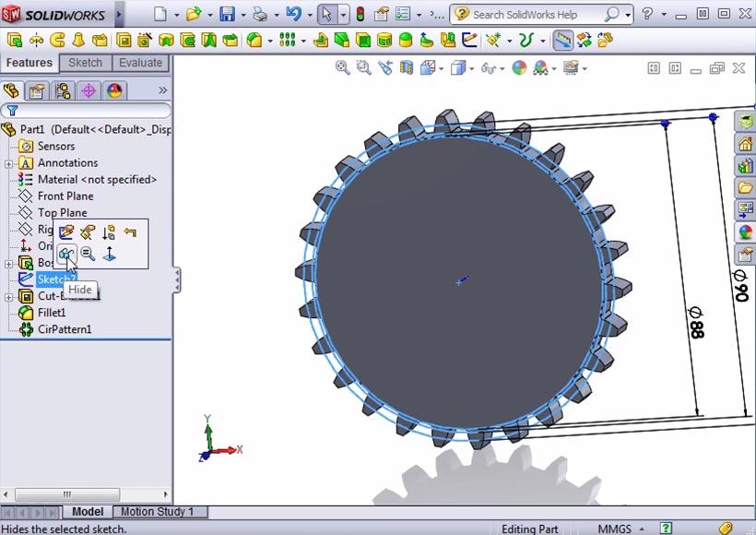This screenshot has height=535, width=756.
Task: Expand the Cut-Extrude feature node
Action: [8, 296]
